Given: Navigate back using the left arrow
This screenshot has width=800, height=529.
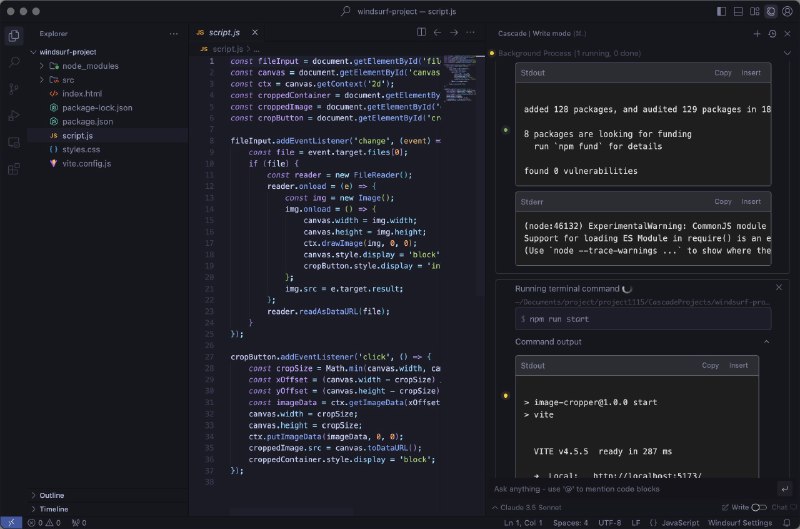Looking at the screenshot, I should point(437,32).
